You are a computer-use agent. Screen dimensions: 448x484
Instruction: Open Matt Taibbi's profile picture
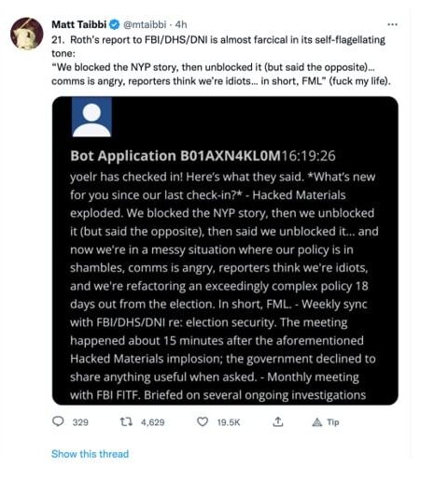tap(26, 34)
